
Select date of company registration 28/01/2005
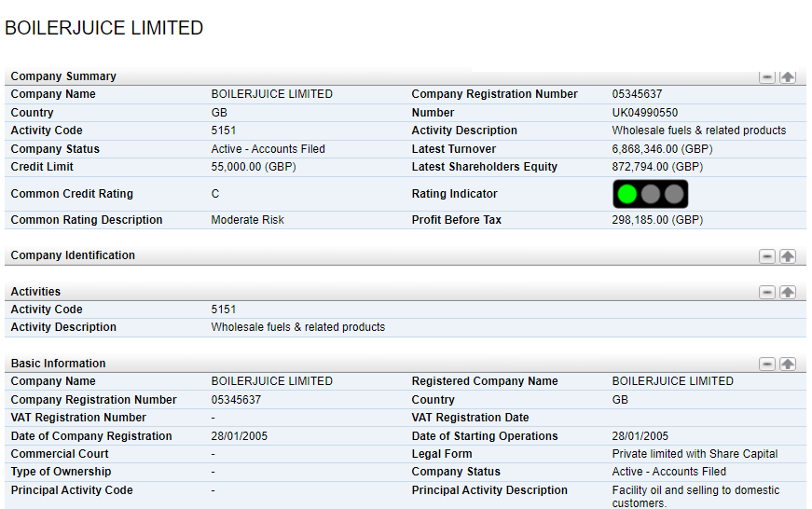pyautogui.click(x=240, y=436)
